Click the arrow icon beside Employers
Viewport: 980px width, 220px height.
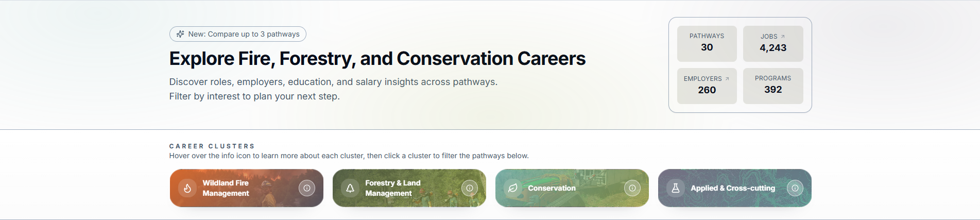click(x=727, y=79)
